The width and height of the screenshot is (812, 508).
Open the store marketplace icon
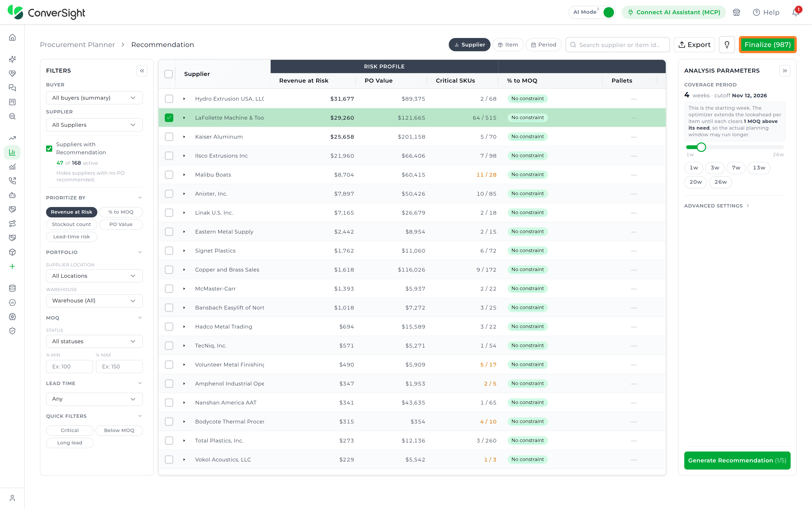coord(736,12)
